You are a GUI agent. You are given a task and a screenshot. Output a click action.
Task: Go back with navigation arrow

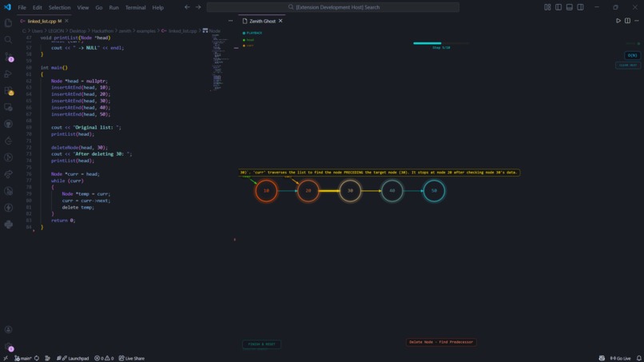coord(187,7)
